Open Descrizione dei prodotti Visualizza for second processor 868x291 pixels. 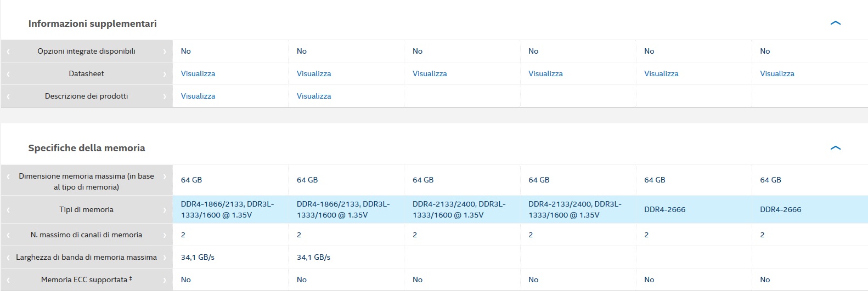point(313,96)
